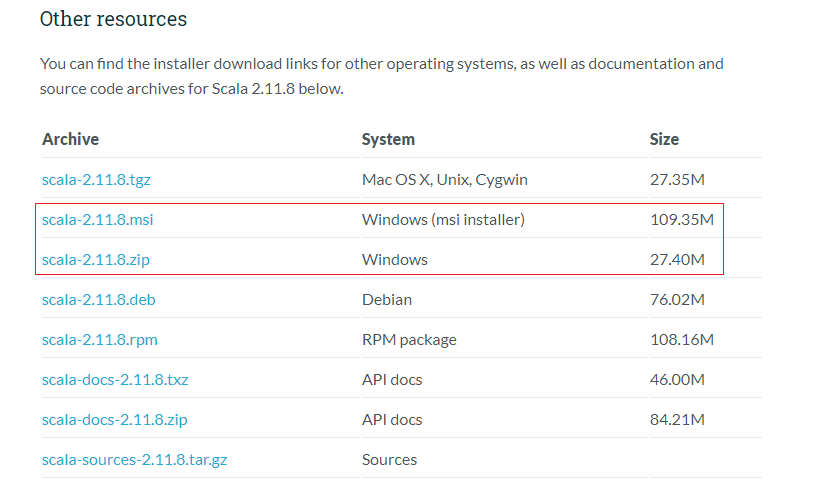Select the Size column header

[664, 139]
